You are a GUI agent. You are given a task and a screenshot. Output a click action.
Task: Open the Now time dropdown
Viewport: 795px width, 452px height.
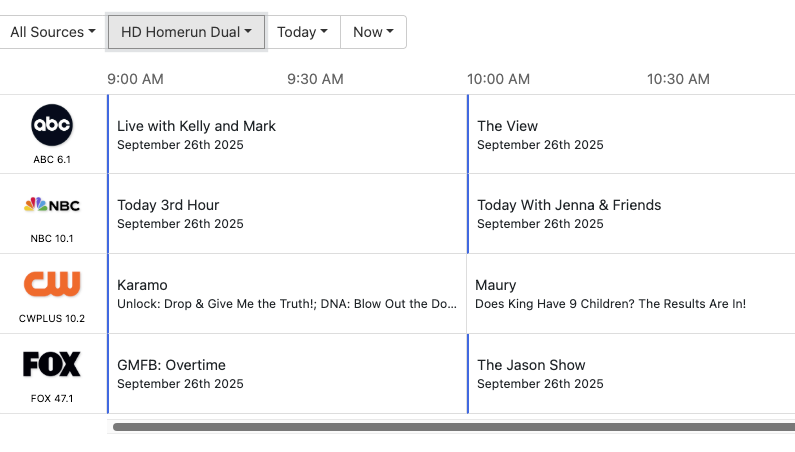point(373,32)
